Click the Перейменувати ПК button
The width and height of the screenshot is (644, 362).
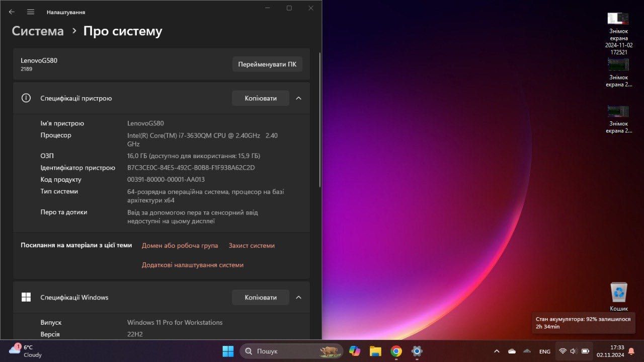click(x=267, y=64)
